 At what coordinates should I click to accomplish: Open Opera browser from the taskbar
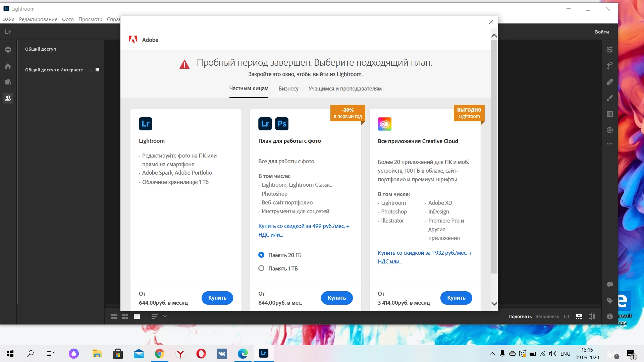(x=201, y=354)
